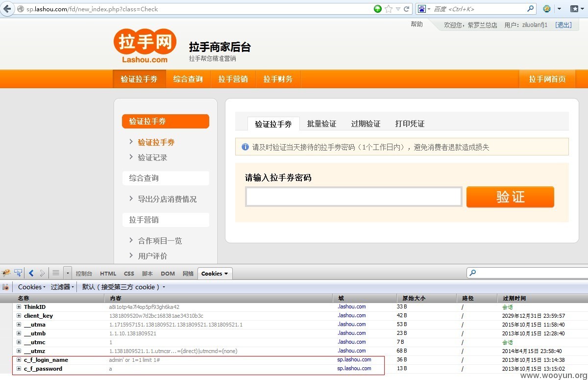Screen dimensions: 588x380
Task: Click the Lashou.com logo
Action: pyautogui.click(x=145, y=47)
